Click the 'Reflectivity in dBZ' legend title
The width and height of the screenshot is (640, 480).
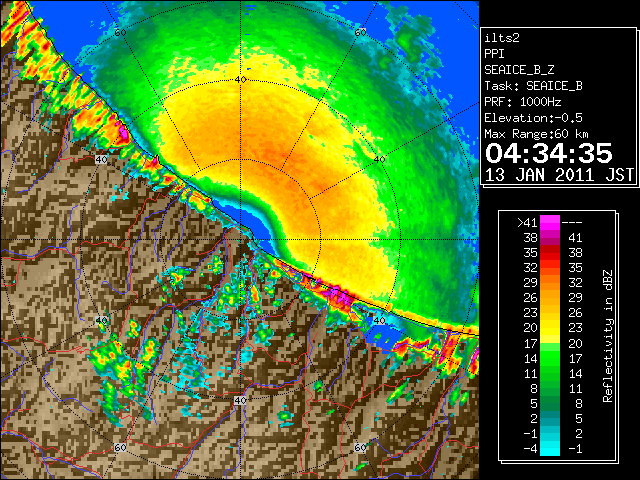[608, 336]
